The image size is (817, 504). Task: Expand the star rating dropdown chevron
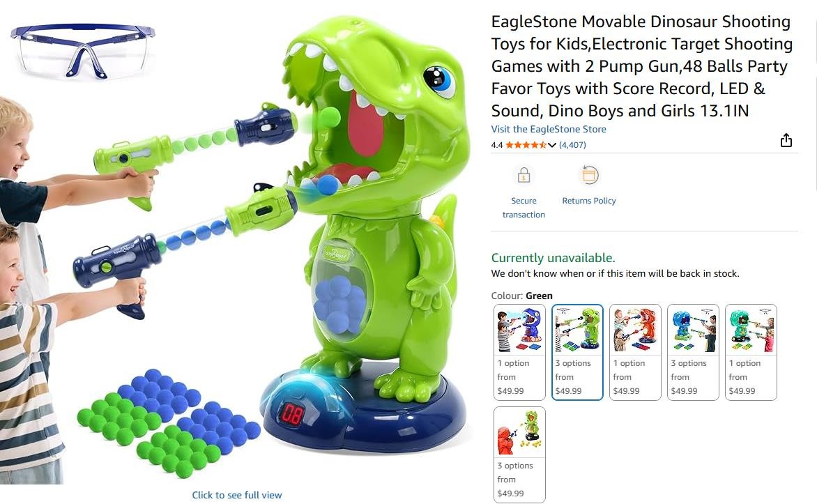pyautogui.click(x=552, y=145)
